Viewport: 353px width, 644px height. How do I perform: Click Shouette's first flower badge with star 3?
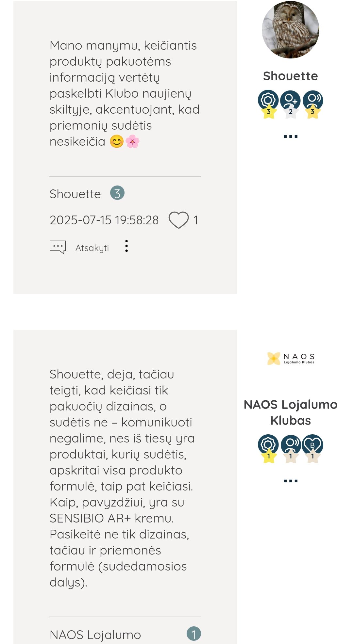[x=268, y=104]
